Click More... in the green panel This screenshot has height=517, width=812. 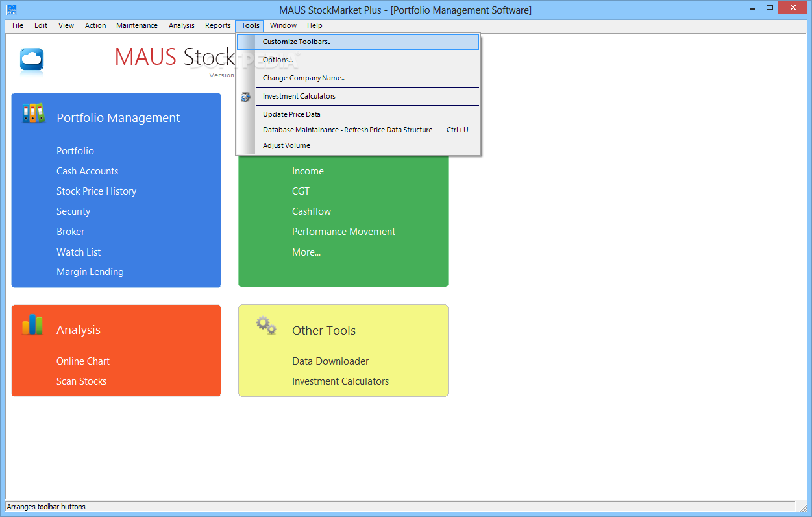[x=306, y=252]
